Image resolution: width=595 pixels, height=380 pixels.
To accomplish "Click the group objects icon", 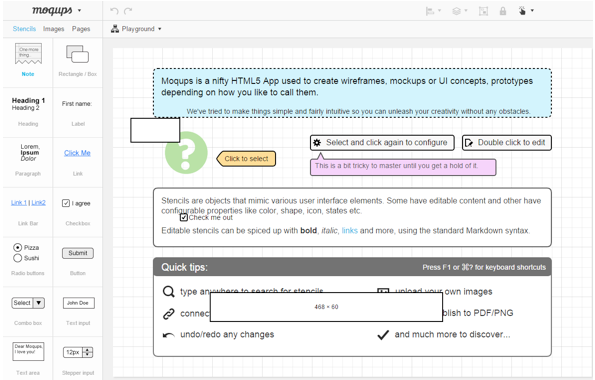I will 483,11.
